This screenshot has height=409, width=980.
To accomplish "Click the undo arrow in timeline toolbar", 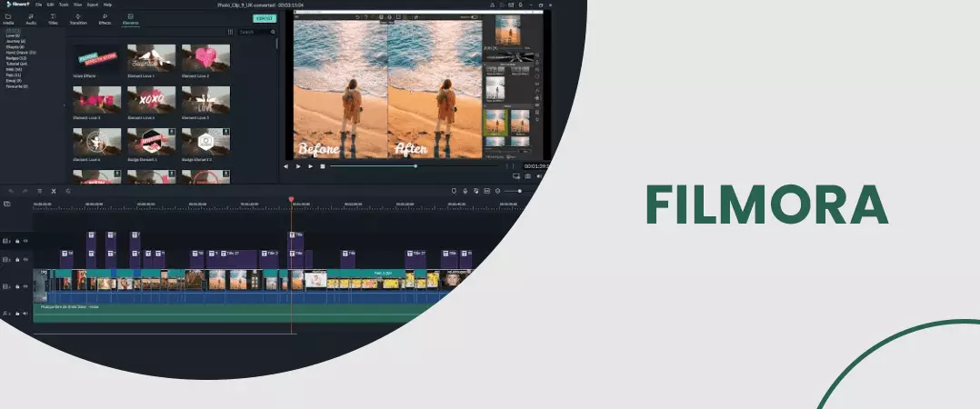I will coord(11,191).
